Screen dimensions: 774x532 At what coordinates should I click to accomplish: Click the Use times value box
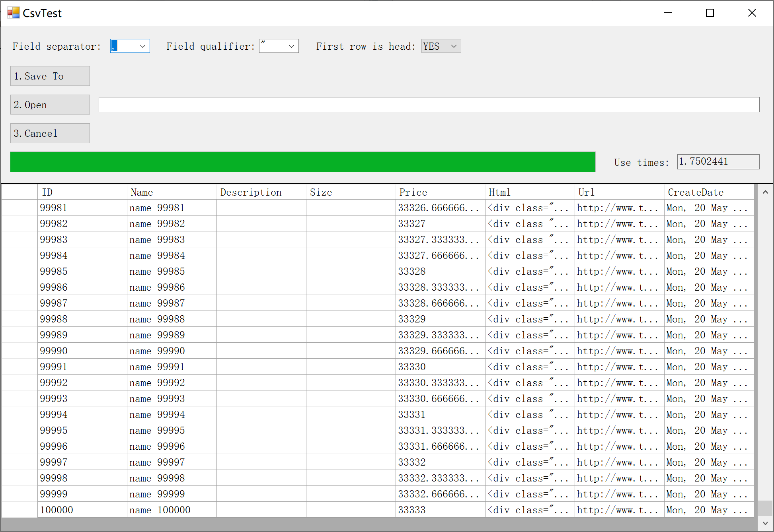(x=717, y=161)
